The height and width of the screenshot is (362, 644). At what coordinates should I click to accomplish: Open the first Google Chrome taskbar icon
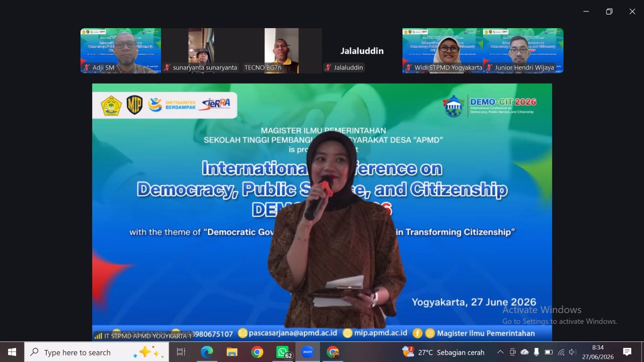point(257,352)
